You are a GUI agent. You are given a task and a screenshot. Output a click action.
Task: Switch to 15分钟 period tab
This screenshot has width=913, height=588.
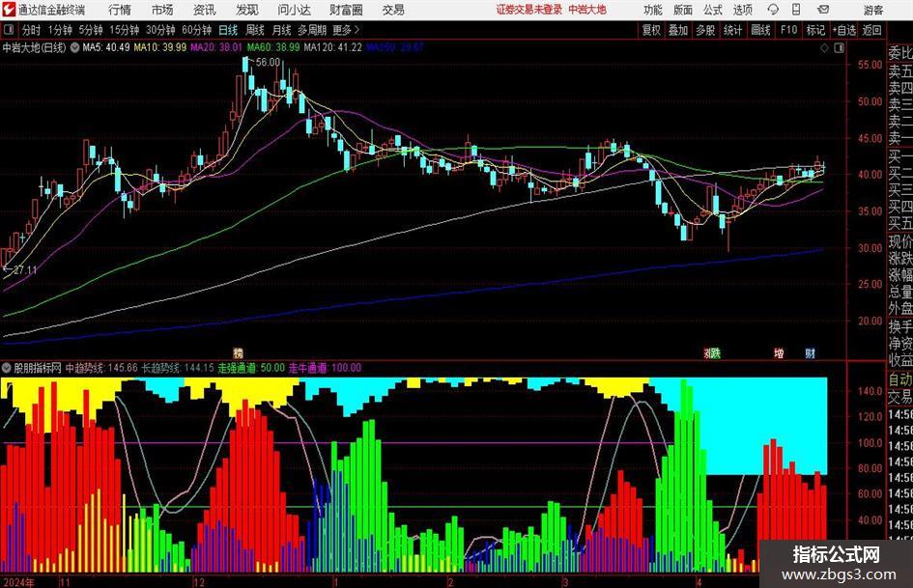124,30
